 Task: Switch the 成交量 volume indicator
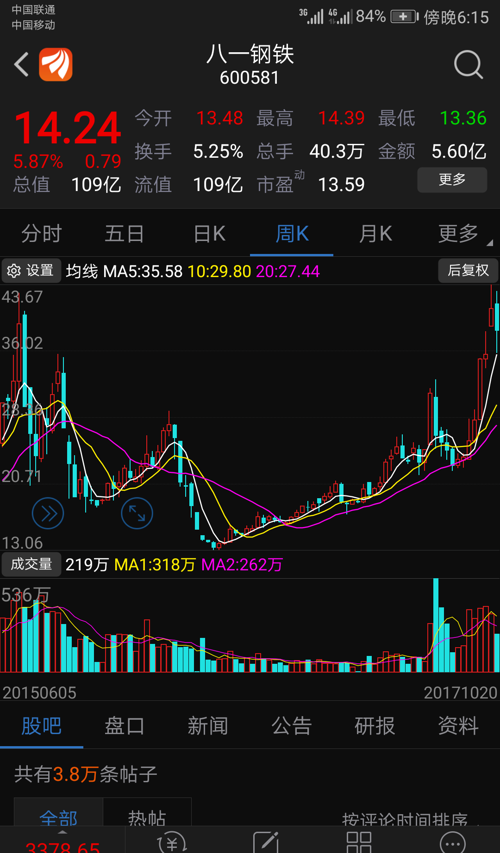31,564
